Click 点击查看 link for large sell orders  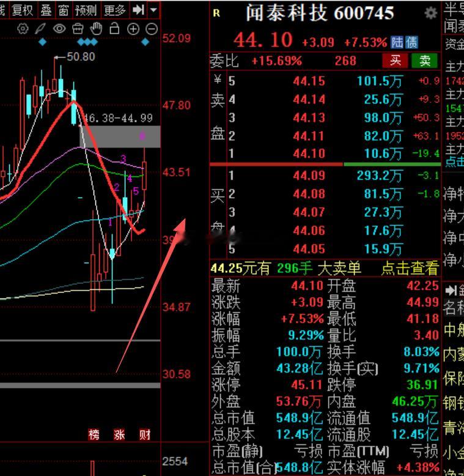point(410,269)
